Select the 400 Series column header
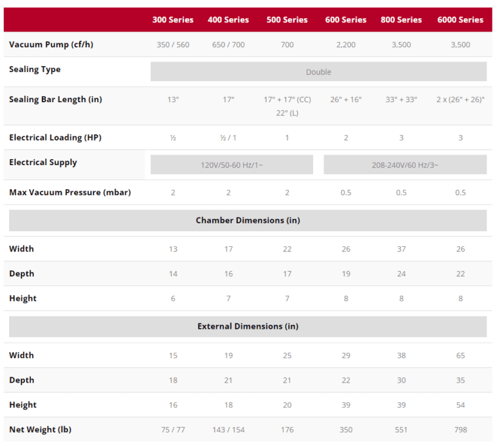Viewport: 503px width, 448px height. [228, 20]
